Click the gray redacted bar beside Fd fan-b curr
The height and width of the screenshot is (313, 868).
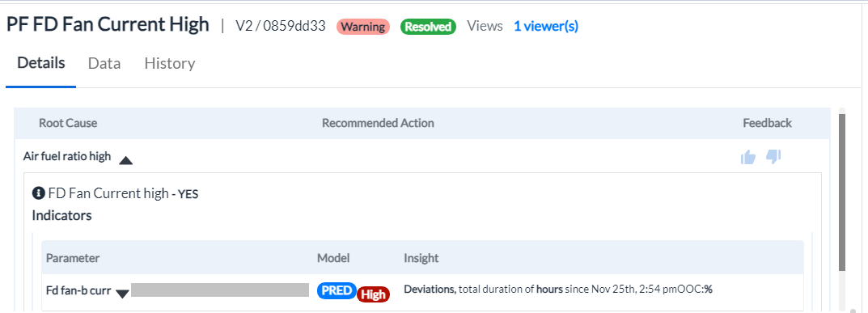220,290
